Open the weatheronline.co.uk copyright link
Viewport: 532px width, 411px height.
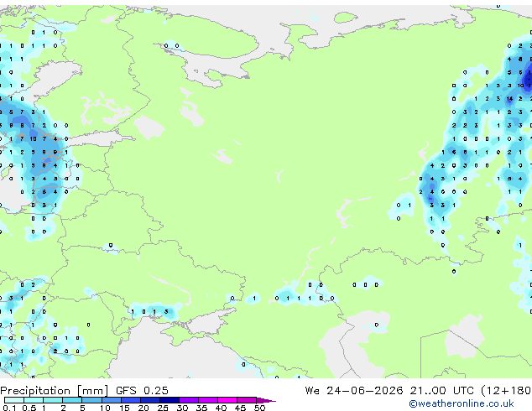[x=462, y=403]
